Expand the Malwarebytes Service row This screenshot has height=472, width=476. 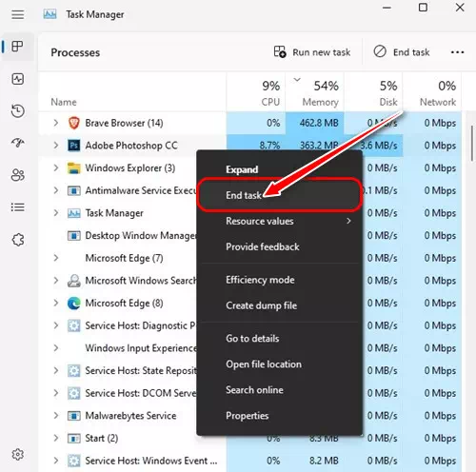(56, 416)
